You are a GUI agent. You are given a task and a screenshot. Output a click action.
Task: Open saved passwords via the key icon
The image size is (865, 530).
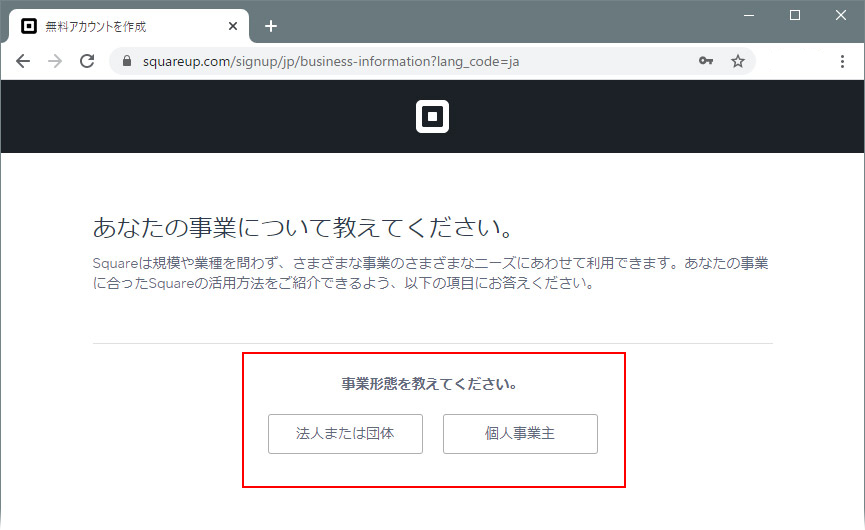(x=706, y=61)
